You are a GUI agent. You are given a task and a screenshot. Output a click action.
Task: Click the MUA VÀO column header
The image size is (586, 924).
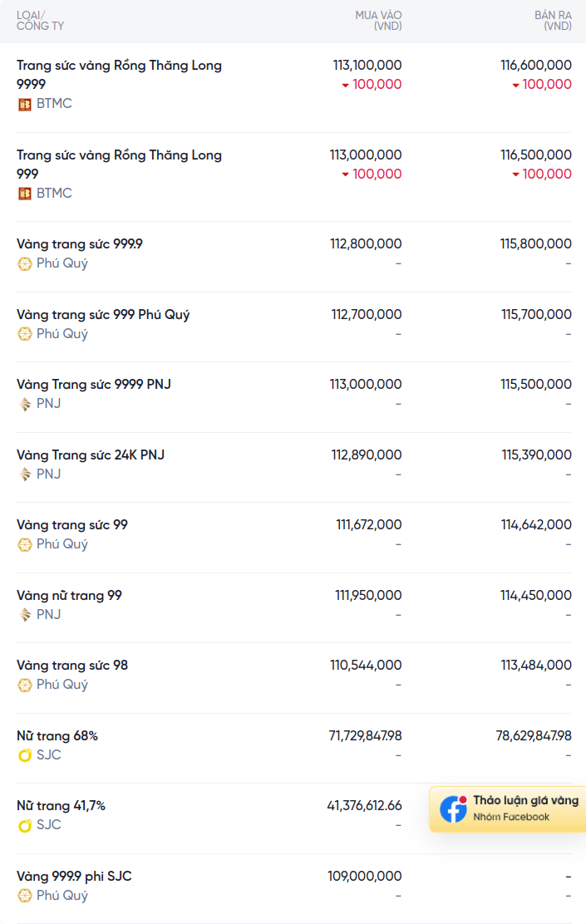[378, 21]
